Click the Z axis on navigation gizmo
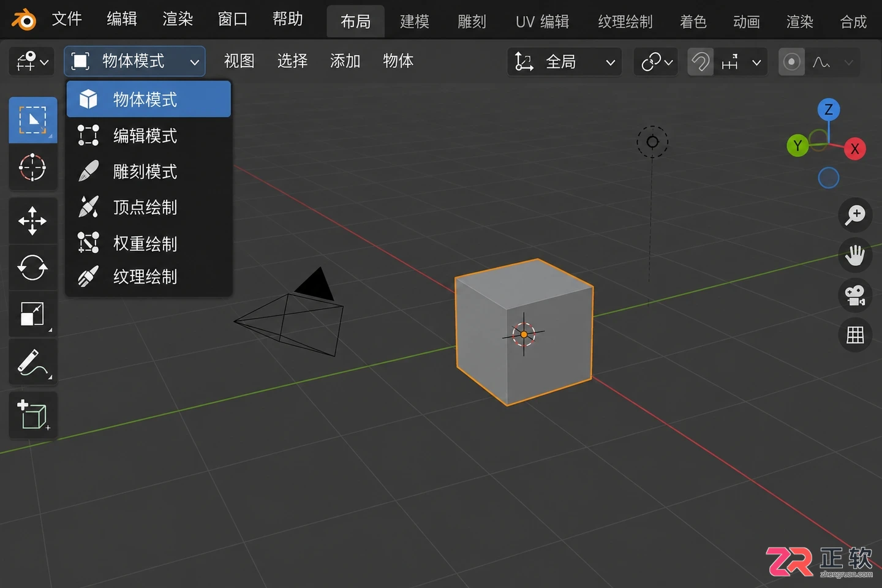 tap(828, 110)
